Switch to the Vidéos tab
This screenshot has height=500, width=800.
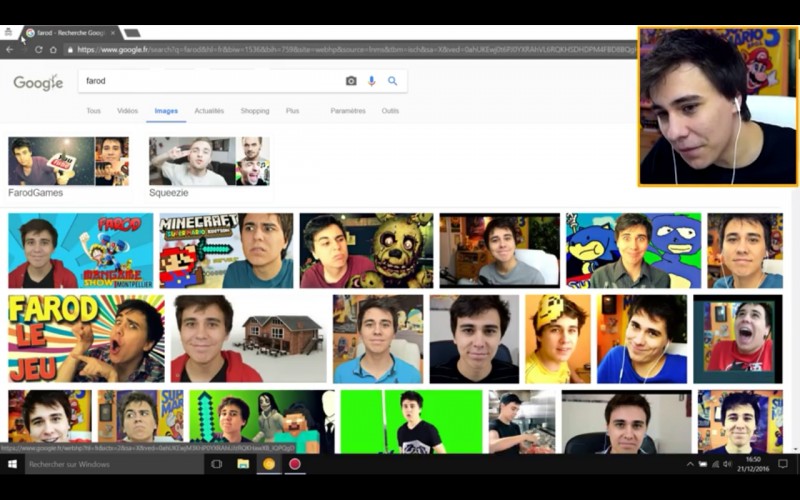pyautogui.click(x=128, y=111)
